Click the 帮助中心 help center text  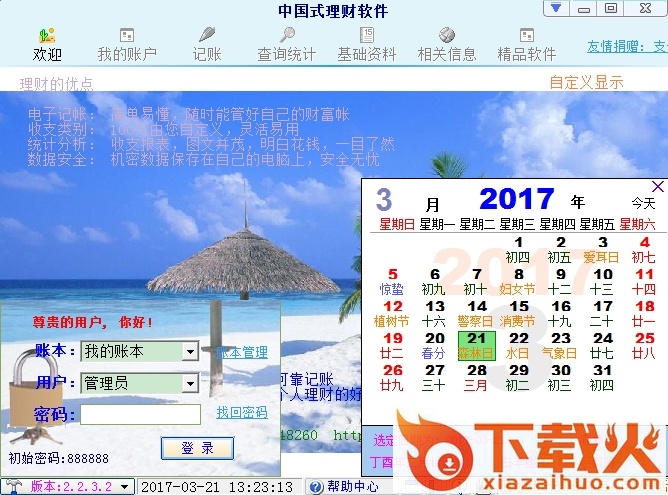(x=353, y=486)
